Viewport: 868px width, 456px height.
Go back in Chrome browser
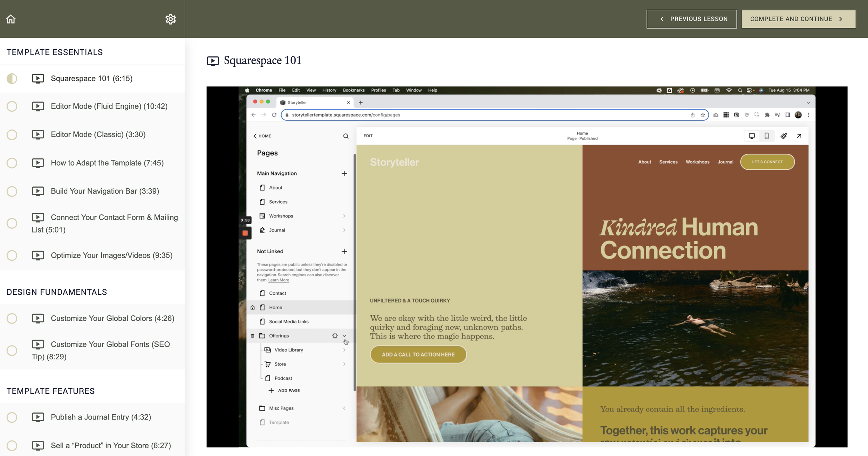tap(253, 115)
